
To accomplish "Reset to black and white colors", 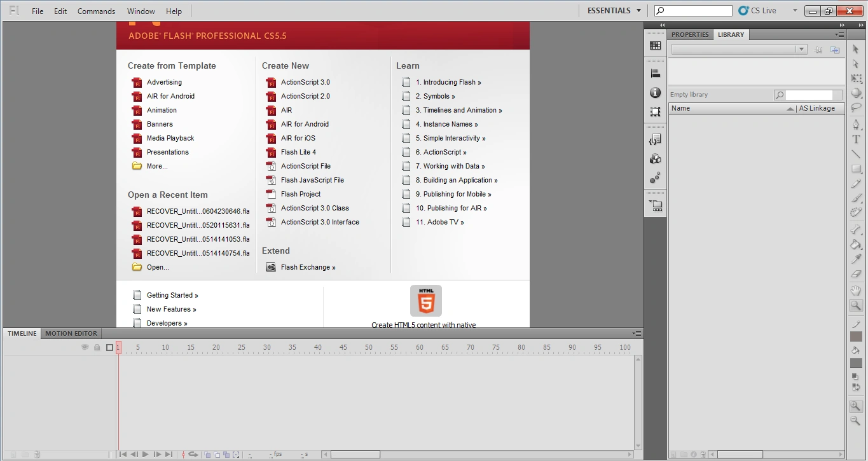I will tap(856, 376).
